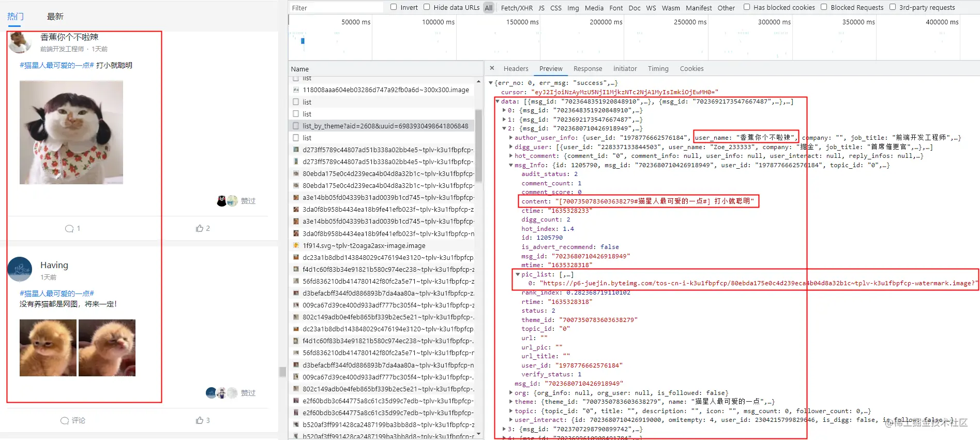This screenshot has height=440, width=980.
Task: Open username Having link
Action: tap(54, 265)
